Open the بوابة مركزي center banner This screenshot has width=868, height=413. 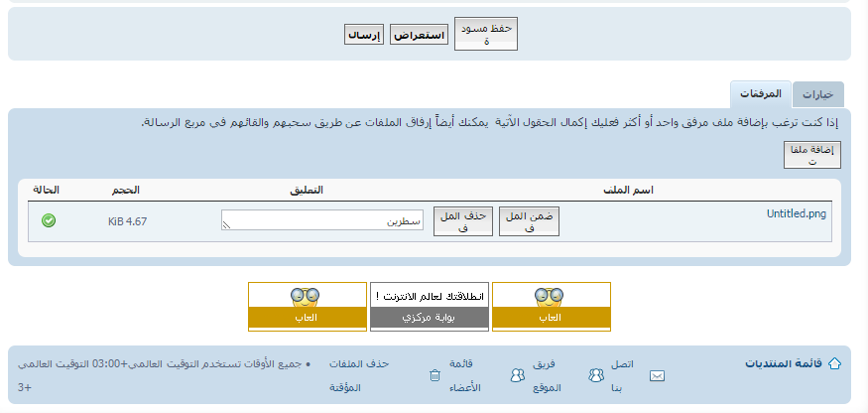pos(429,306)
